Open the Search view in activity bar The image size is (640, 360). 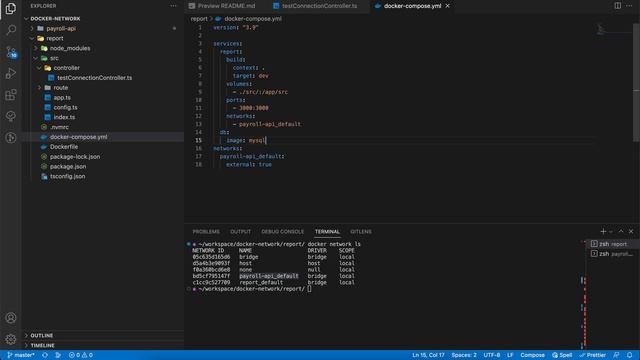click(x=11, y=30)
